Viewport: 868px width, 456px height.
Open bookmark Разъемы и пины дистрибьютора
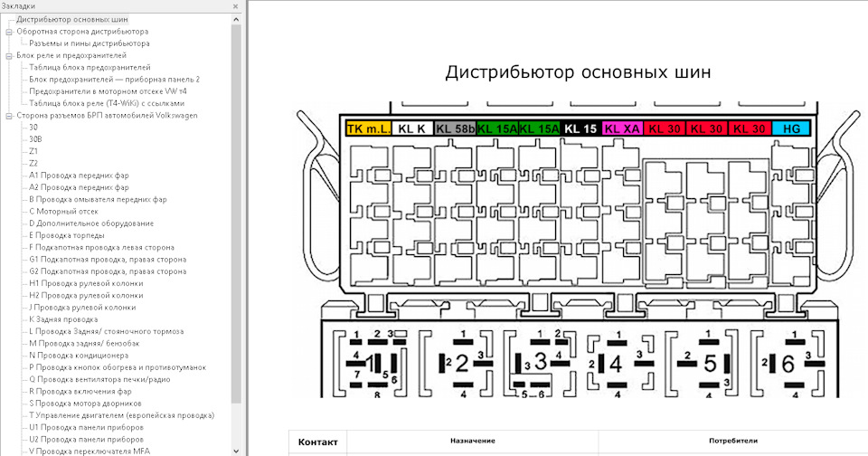click(90, 43)
